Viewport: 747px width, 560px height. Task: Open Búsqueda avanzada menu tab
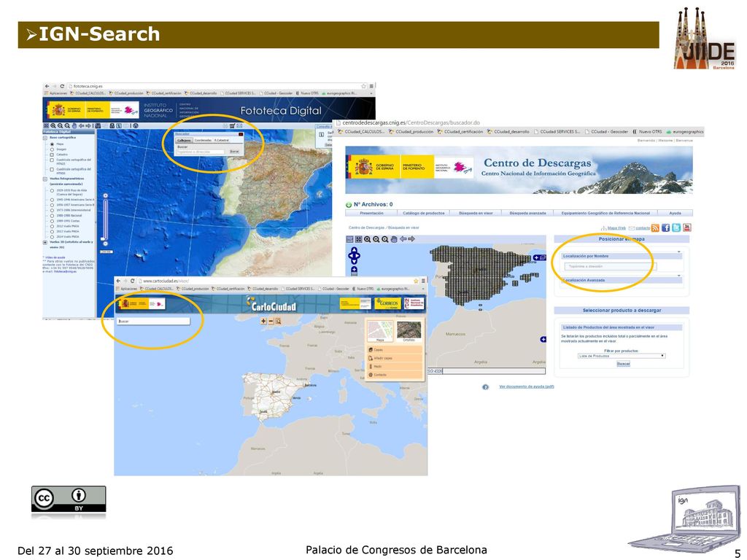point(527,214)
